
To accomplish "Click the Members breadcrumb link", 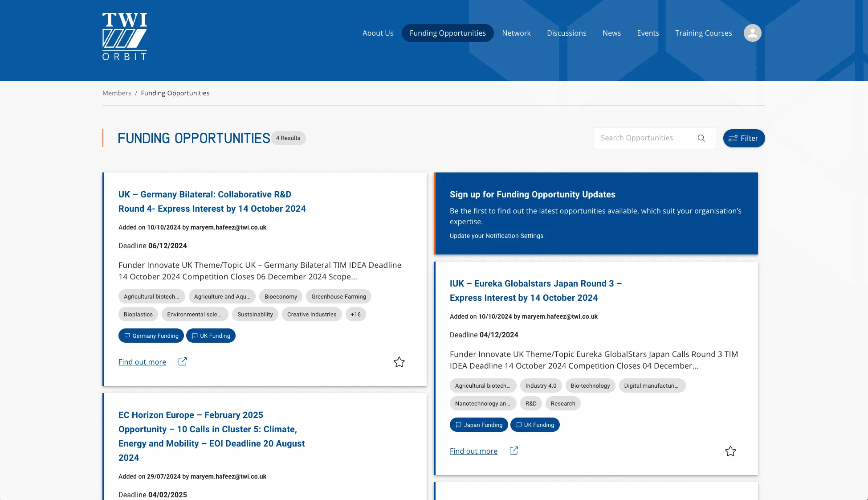I will [x=117, y=93].
